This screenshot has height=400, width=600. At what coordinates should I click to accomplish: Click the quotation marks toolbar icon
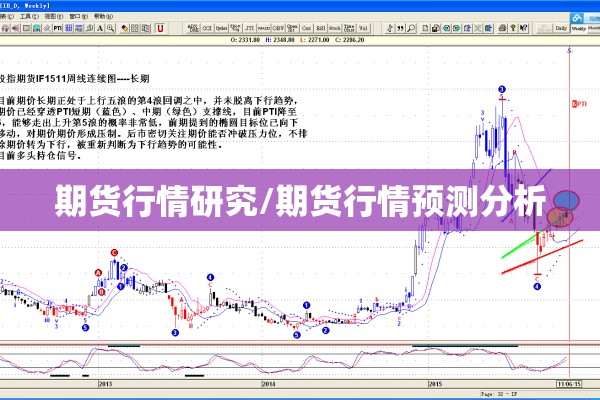(x=400, y=28)
